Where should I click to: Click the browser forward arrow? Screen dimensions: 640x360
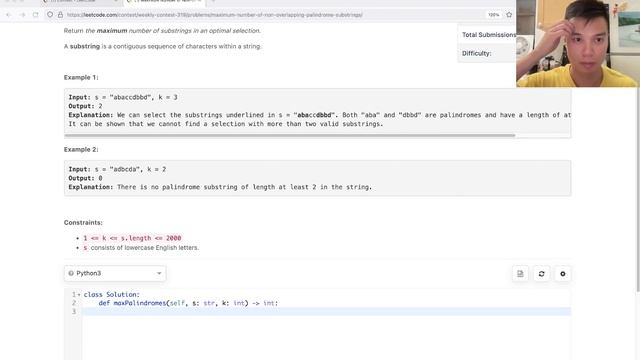(22, 15)
